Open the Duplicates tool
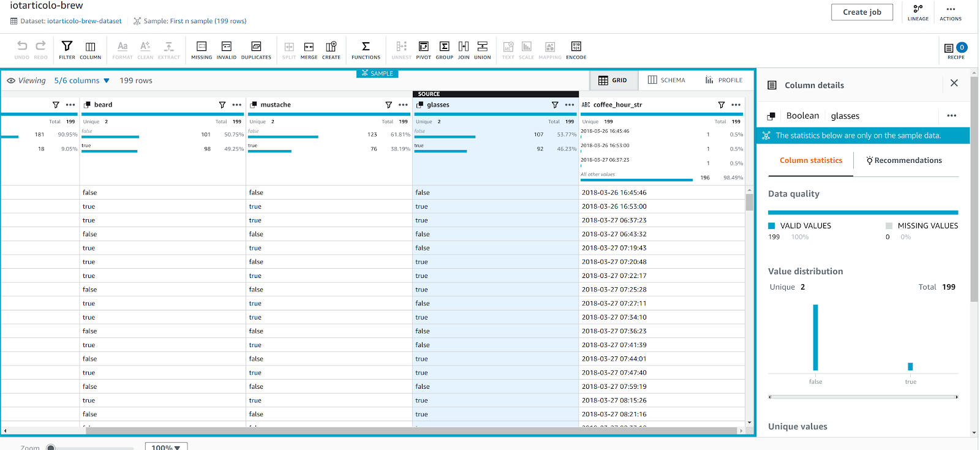Viewport: 980px width, 450px height. [x=256, y=50]
